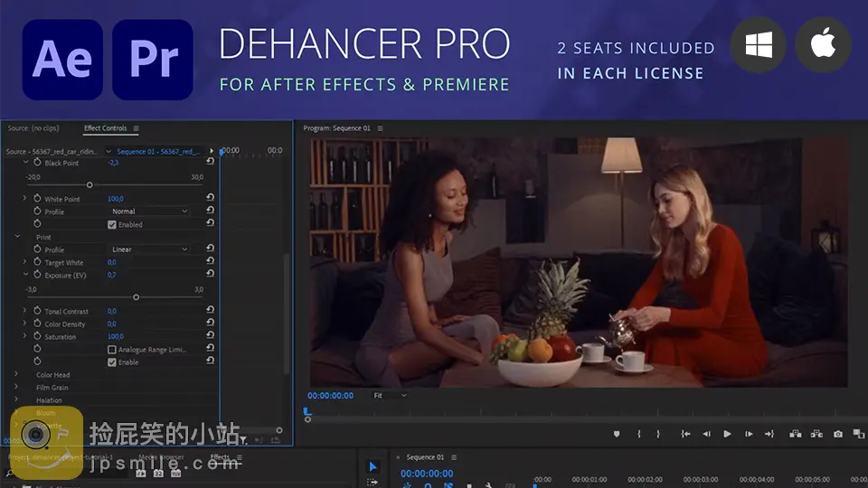Image resolution: width=868 pixels, height=488 pixels.
Task: Reset the Tonal Contrast parameter
Action: [211, 310]
